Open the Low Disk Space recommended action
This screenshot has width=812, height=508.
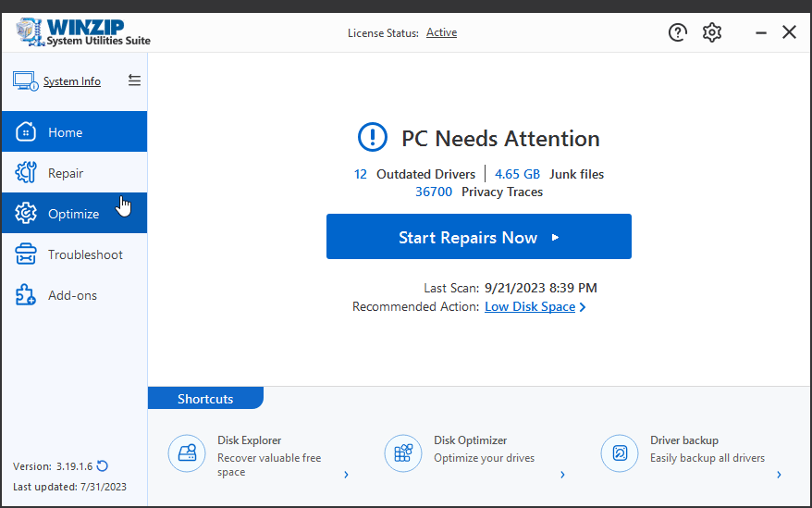(530, 307)
